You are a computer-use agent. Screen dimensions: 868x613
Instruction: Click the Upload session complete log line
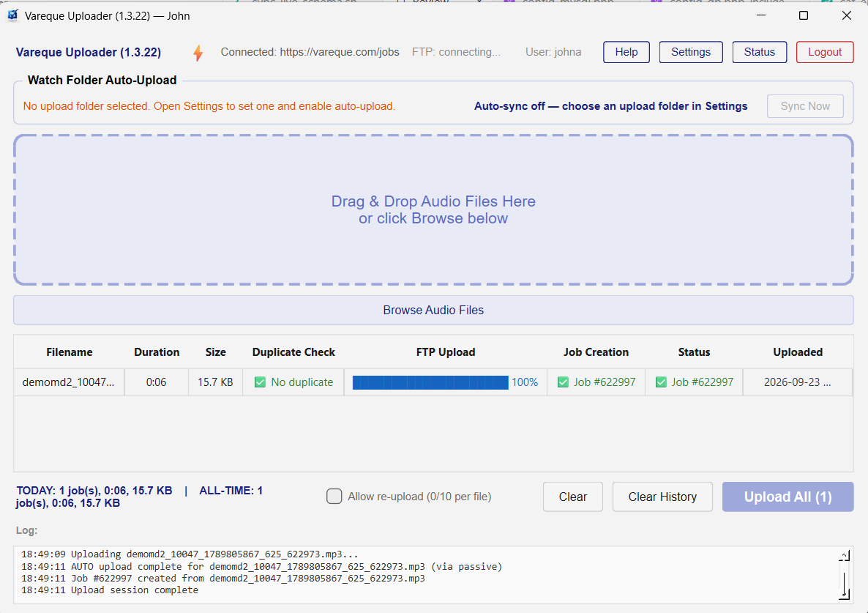(x=110, y=590)
